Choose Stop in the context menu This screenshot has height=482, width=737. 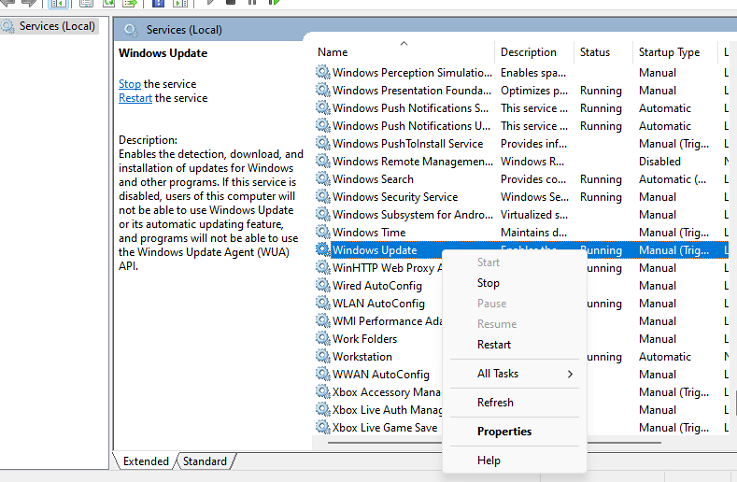[488, 283]
